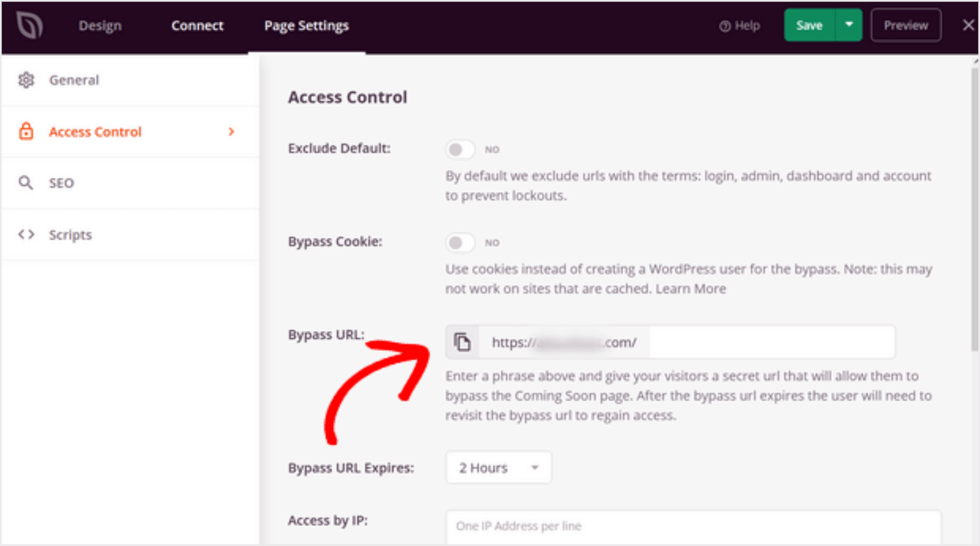Open Scripts using the code brackets icon
The width and height of the screenshot is (980, 546).
point(26,234)
